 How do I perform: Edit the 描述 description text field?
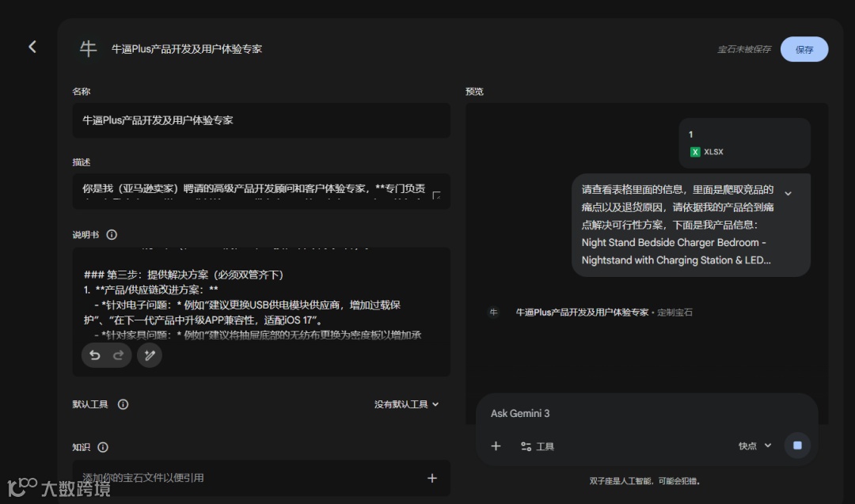(261, 191)
